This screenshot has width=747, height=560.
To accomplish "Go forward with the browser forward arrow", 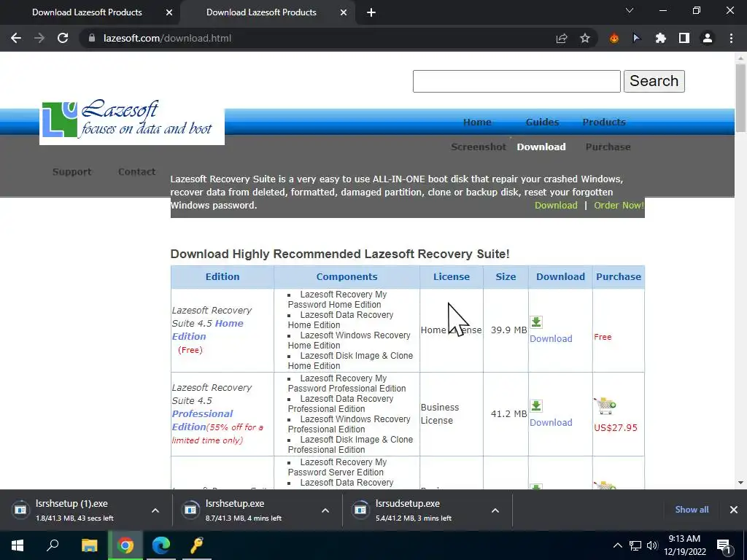I will point(39,38).
